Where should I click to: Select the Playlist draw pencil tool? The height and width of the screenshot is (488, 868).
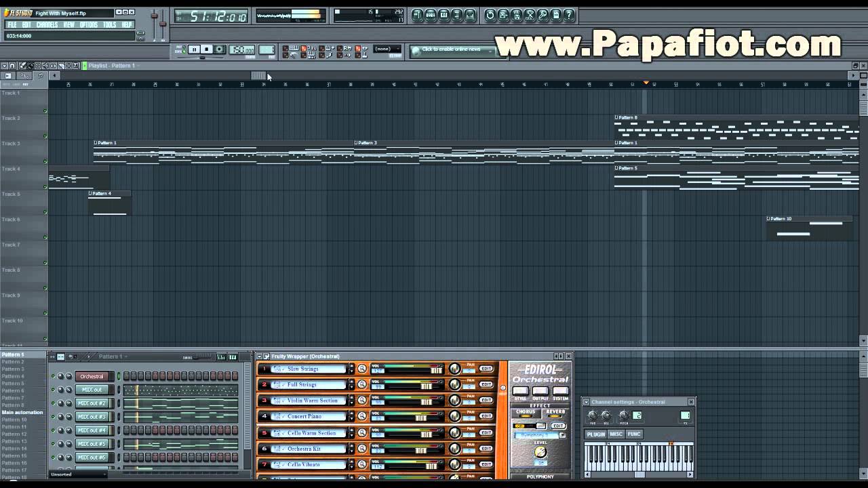(x=22, y=66)
